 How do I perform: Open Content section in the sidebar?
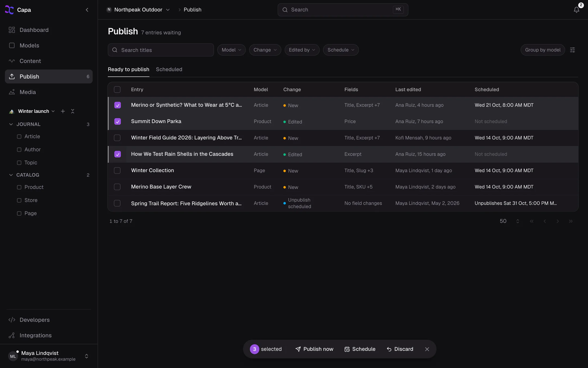coord(49,61)
